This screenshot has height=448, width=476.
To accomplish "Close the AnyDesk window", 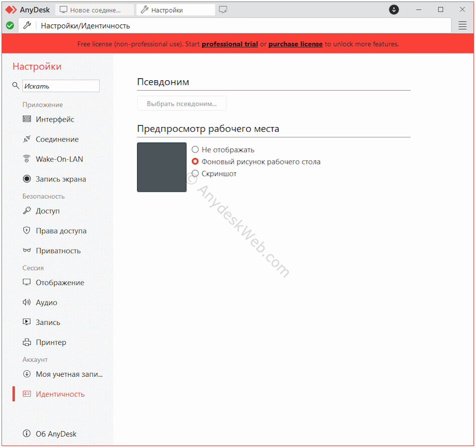I will (462, 9).
